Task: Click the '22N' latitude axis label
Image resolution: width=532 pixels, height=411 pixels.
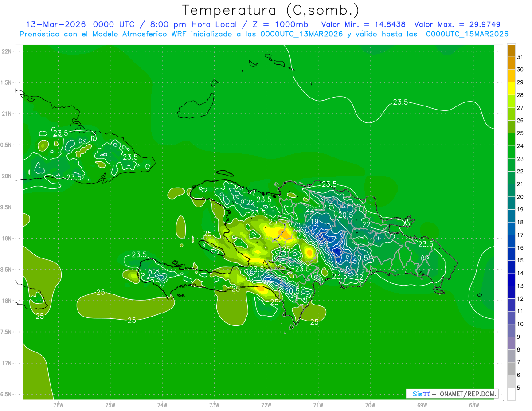Action: 7,51
